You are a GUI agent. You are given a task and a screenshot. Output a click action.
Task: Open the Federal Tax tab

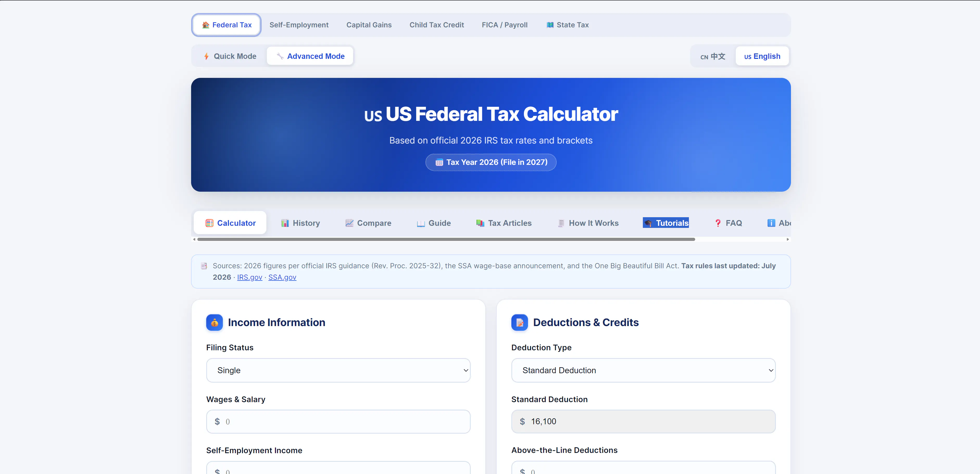point(226,25)
